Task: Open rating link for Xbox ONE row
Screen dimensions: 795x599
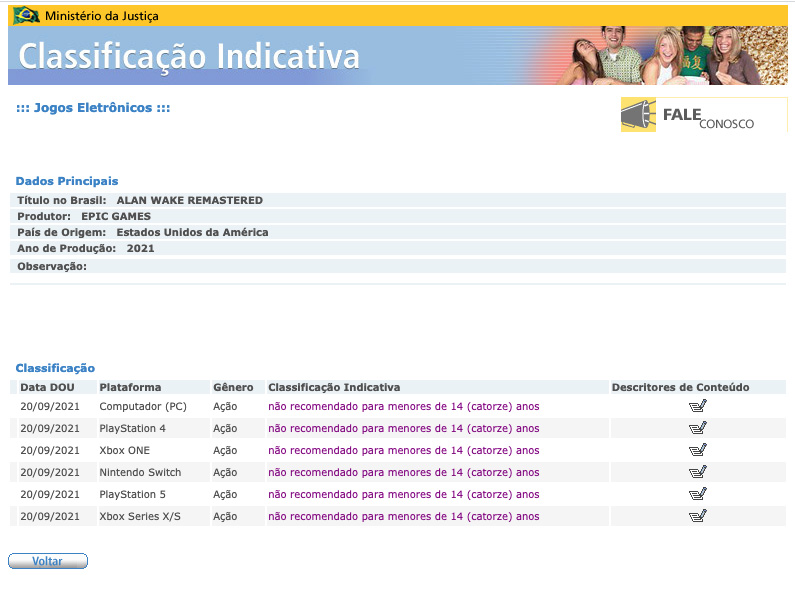Action: click(404, 450)
